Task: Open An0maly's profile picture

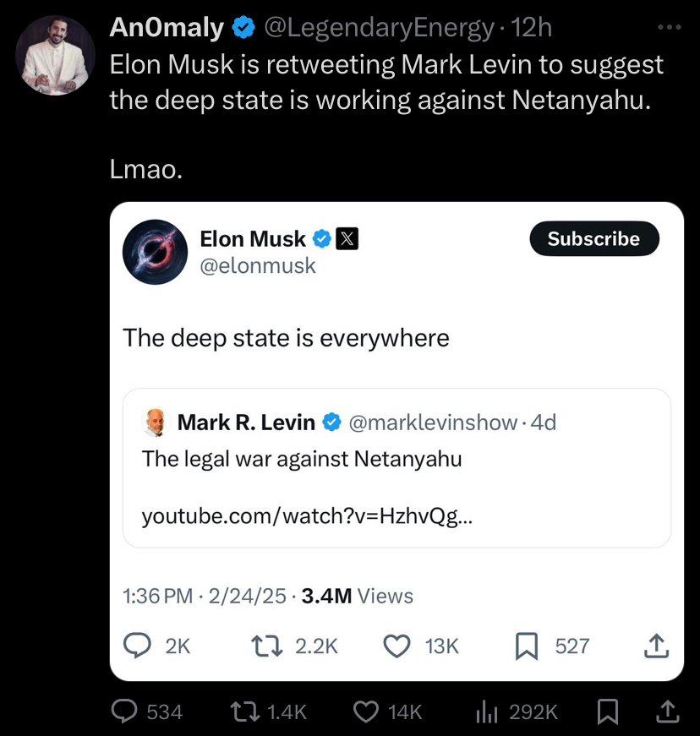Action: 56,56
